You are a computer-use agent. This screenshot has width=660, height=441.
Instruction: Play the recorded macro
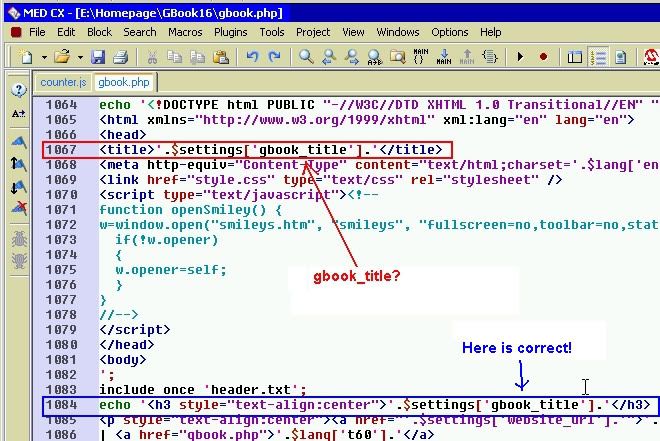520,56
